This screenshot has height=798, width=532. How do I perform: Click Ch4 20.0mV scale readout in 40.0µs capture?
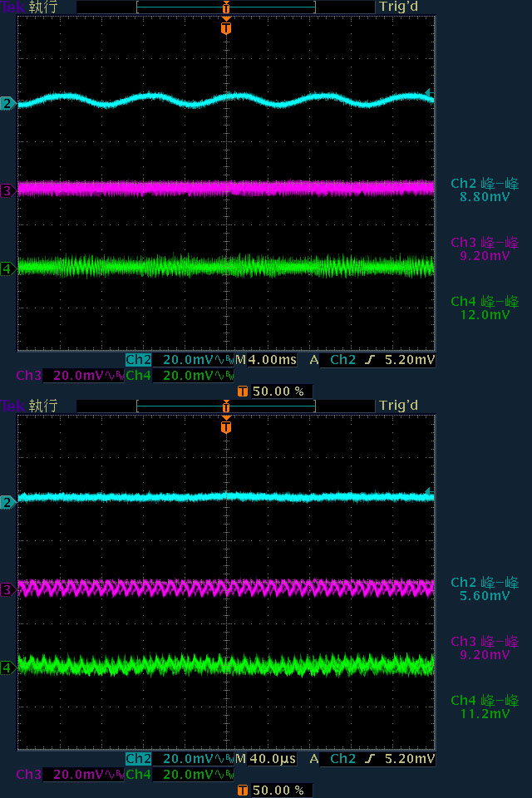click(193, 775)
